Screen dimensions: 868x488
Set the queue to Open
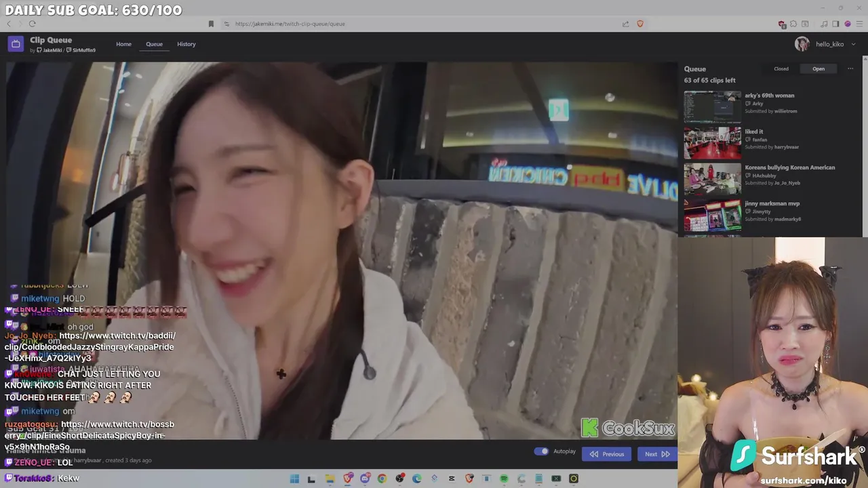coord(818,68)
